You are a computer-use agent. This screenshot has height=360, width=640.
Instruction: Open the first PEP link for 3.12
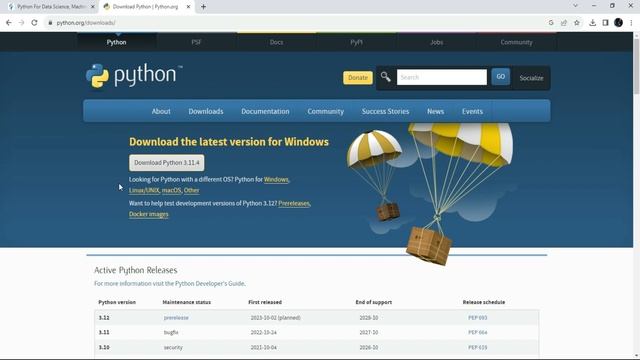coord(478,318)
